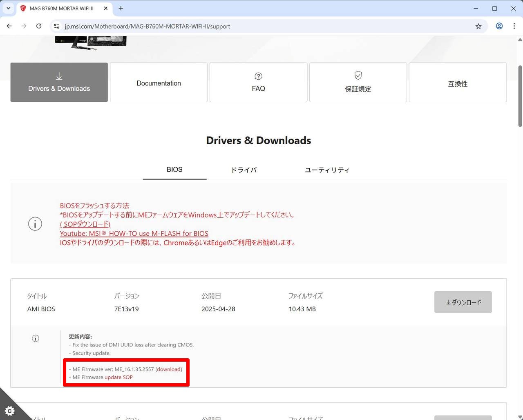Open the Documentation section
523x420 pixels.
click(x=159, y=82)
